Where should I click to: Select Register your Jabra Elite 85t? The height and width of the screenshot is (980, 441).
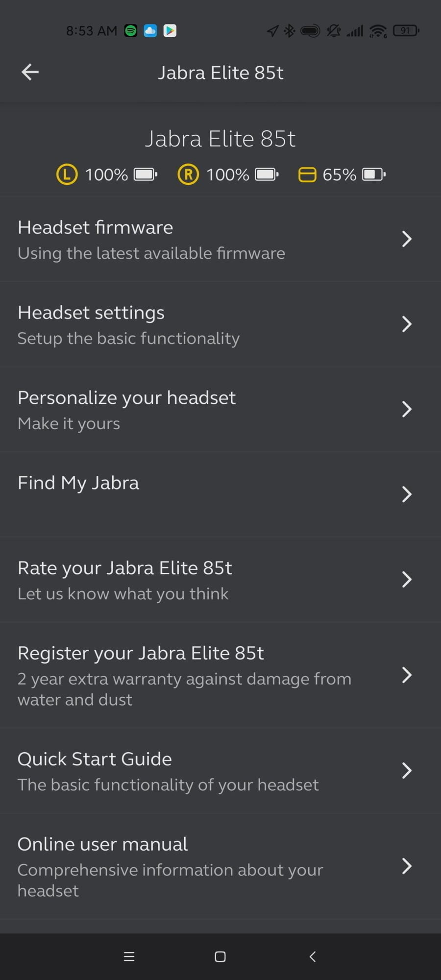[x=184, y=675]
